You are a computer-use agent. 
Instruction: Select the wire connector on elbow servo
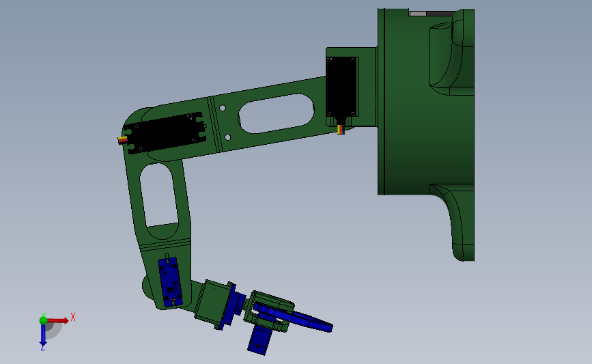[122, 140]
